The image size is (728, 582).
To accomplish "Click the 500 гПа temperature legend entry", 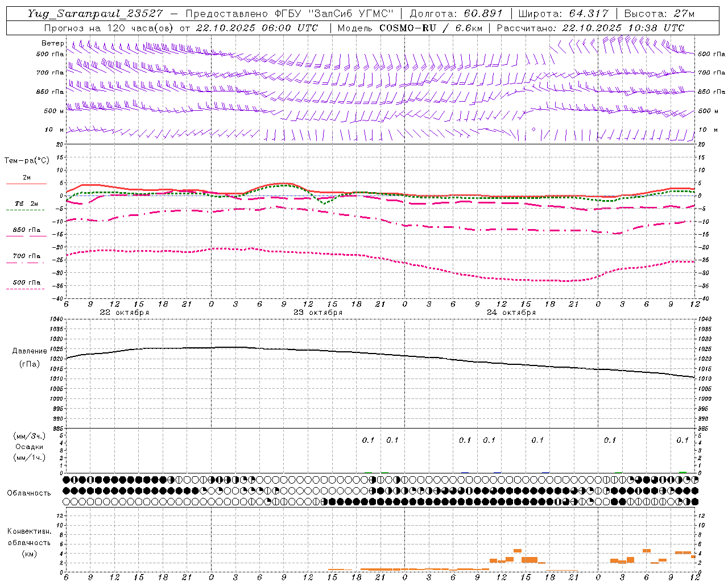I will pos(26,282).
